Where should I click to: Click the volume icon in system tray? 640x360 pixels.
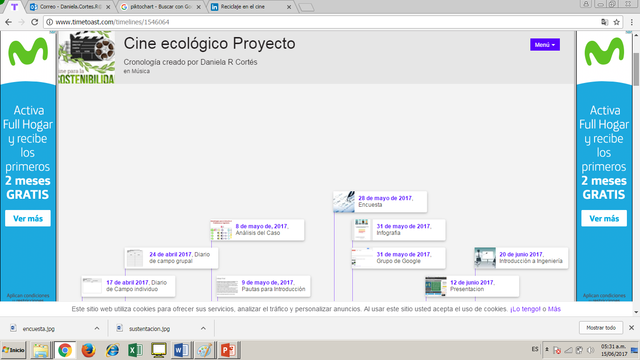click(590, 350)
